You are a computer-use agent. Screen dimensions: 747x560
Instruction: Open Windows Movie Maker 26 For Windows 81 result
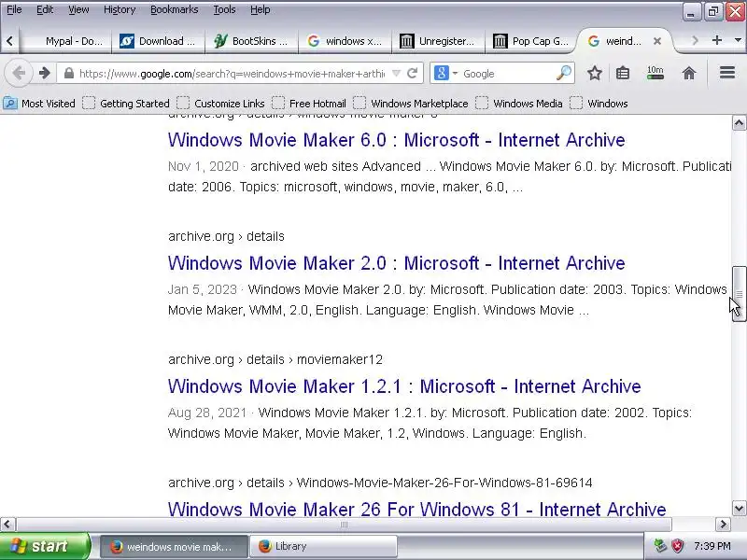coord(416,509)
